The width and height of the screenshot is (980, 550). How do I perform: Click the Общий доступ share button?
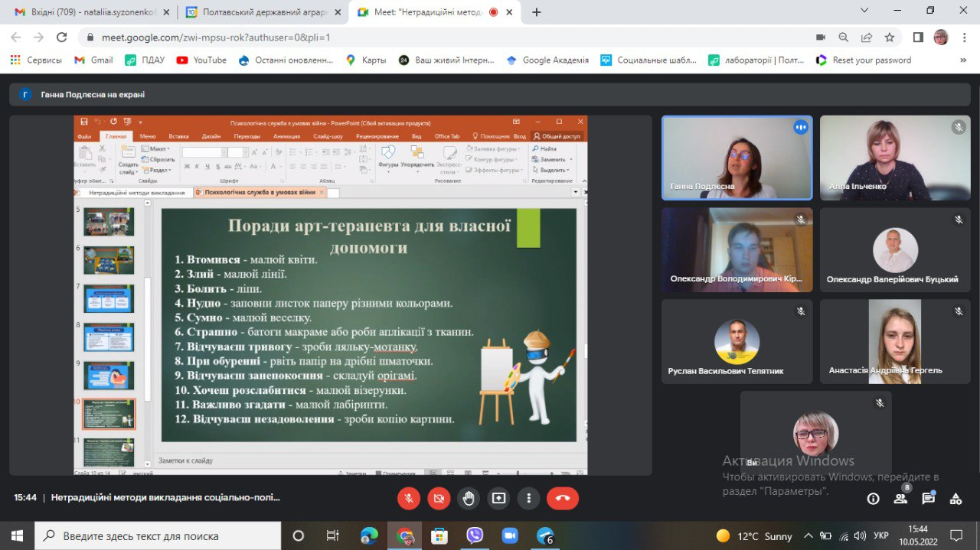click(557, 136)
